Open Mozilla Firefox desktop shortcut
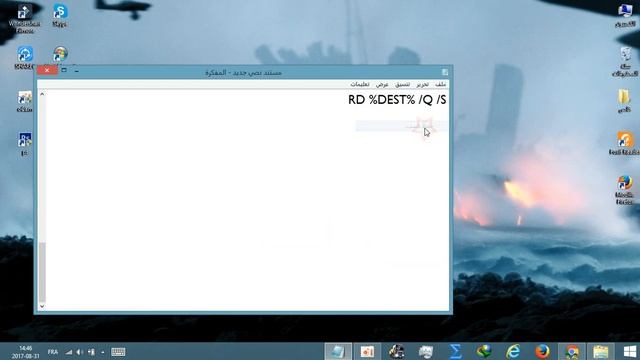 [x=624, y=190]
